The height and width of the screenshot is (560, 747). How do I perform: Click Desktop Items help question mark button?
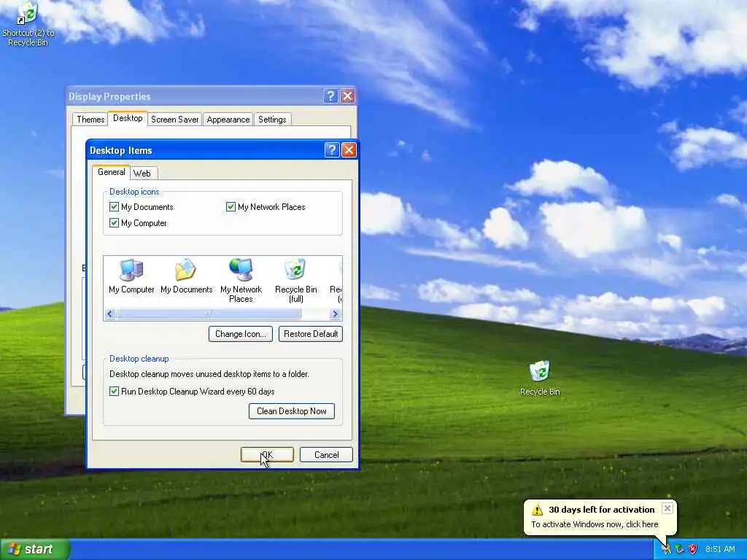click(x=332, y=150)
